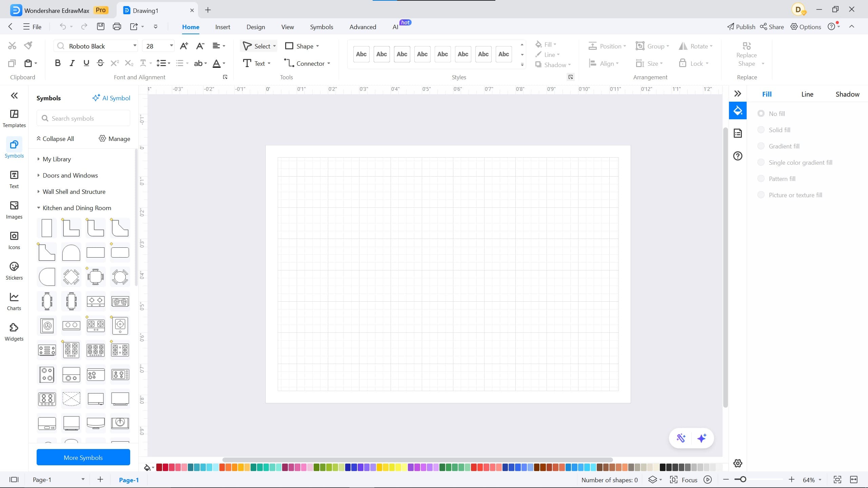Viewport: 868px width, 488px height.
Task: Click the Format Painter icon
Action: [x=28, y=45]
